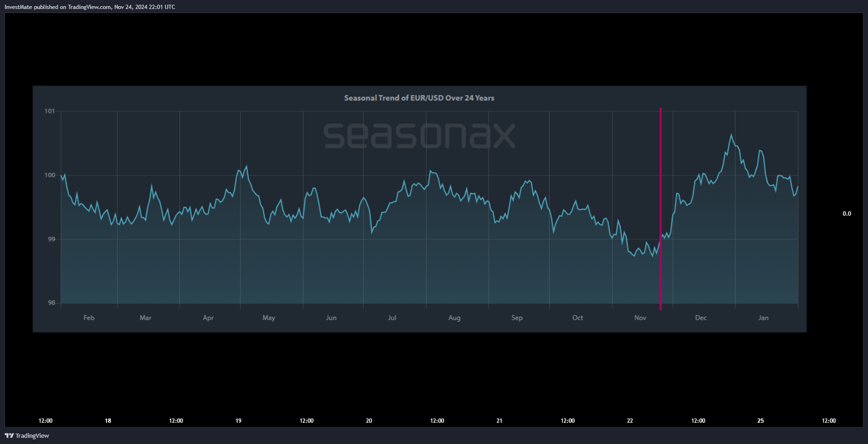
Task: Click the 18 date on time axis
Action: (108, 421)
